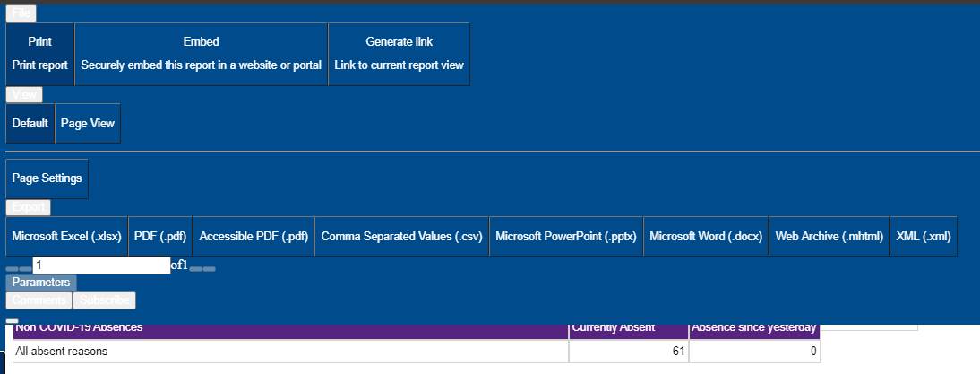This screenshot has height=374, width=980.
Task: Export as Comma Separated Values (.csv)
Action: tap(402, 237)
